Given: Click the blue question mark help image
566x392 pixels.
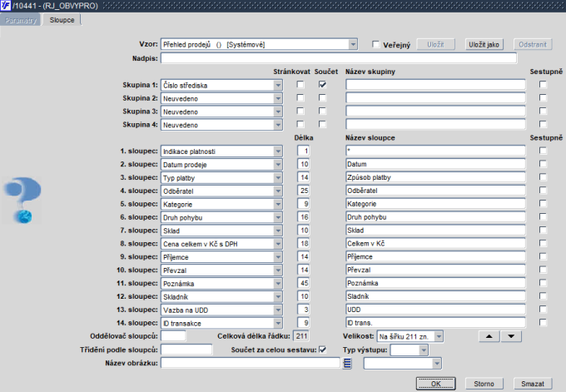Looking at the screenshot, I should tap(22, 201).
